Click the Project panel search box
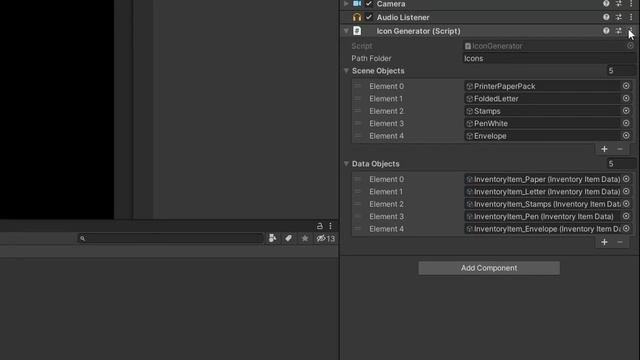 point(171,238)
